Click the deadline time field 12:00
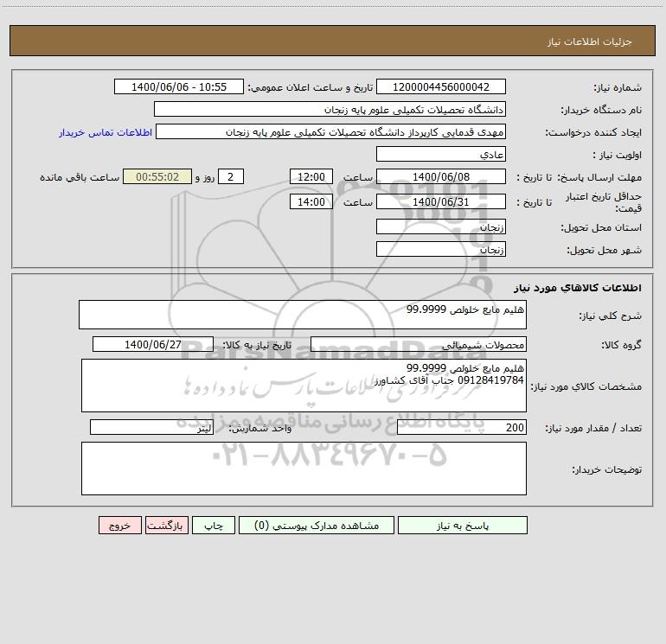The width and height of the screenshot is (666, 644). tap(311, 176)
